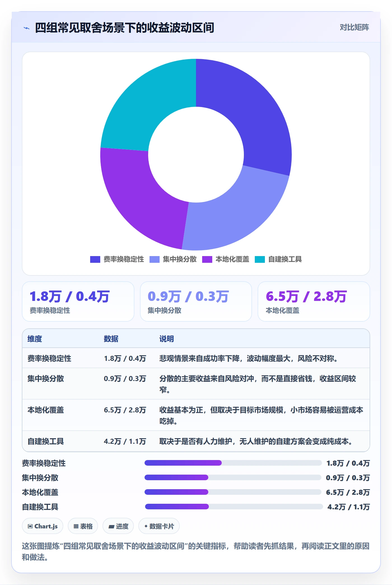The height and width of the screenshot is (585, 392).
Task: Toggle 费率换稳定性 legend color swatch
Action: point(95,259)
